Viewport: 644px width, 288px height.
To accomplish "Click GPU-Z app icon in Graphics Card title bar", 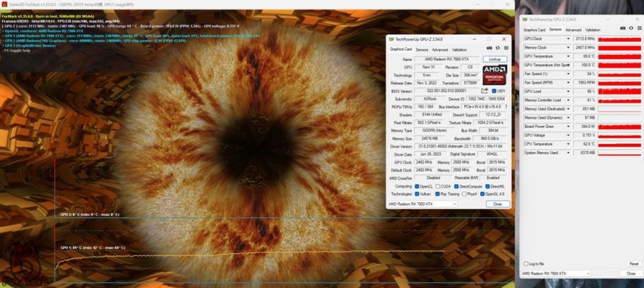I will click(391, 39).
